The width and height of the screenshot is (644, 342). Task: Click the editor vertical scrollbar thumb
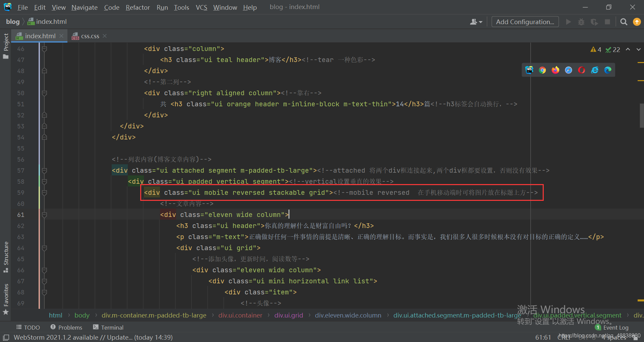[x=641, y=116]
